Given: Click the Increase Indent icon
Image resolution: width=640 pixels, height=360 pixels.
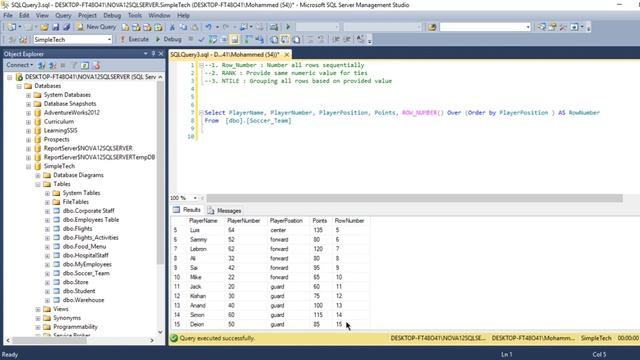Looking at the screenshot, I should click(347, 40).
